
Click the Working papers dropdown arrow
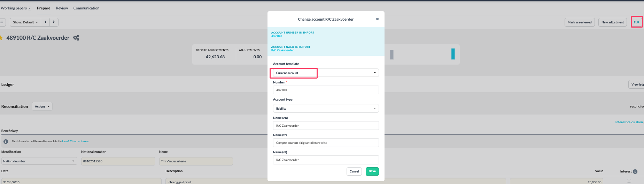30,8
